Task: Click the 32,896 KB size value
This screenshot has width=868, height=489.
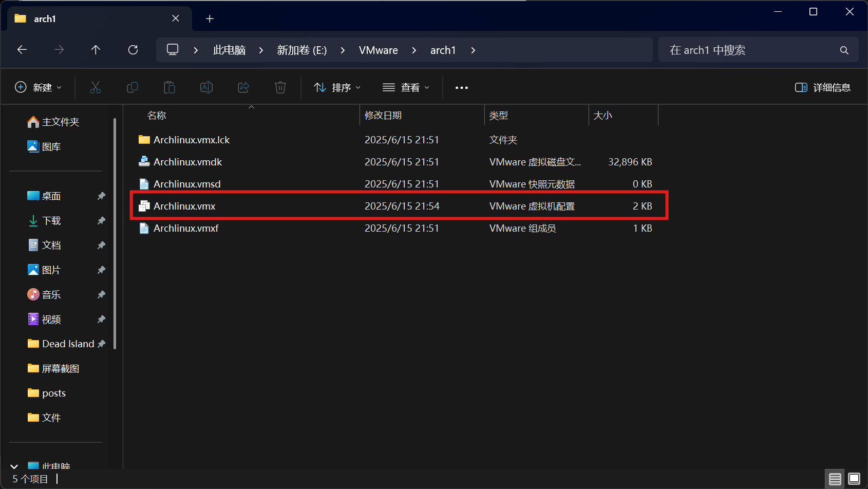Action: click(x=630, y=162)
